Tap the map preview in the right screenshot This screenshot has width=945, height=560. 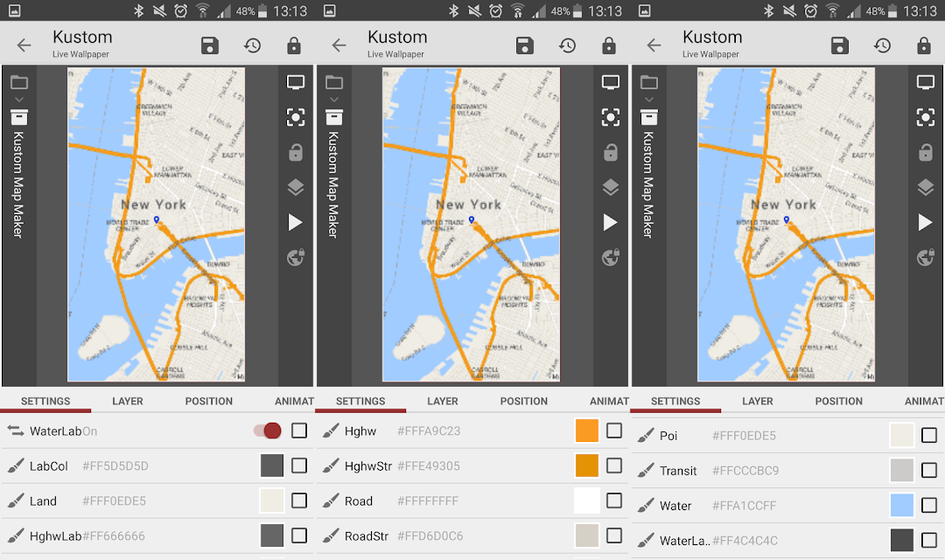pyautogui.click(x=786, y=224)
